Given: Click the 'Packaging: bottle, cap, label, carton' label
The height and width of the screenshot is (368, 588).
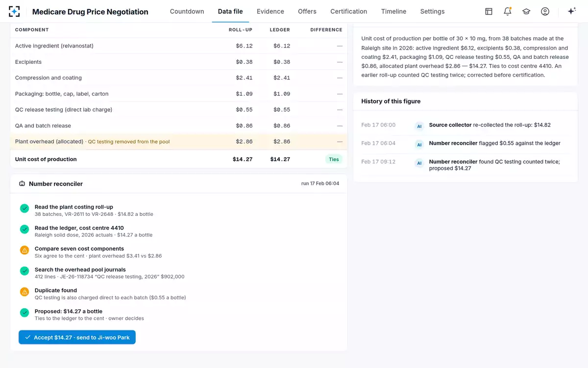Looking at the screenshot, I should [x=62, y=94].
